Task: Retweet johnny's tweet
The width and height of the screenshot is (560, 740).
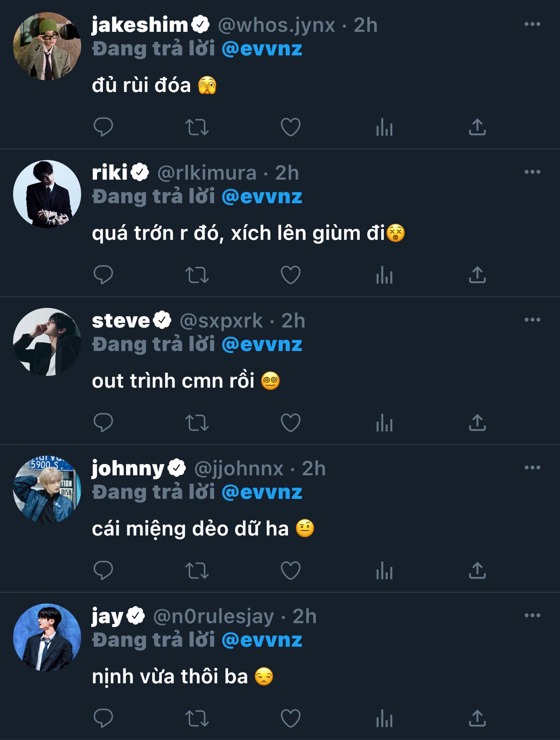Action: pyautogui.click(x=197, y=571)
